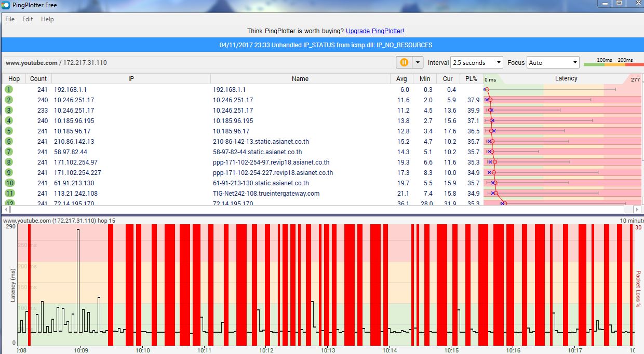Click packet loss value 39.9 for hop 3
The height and width of the screenshot is (354, 644).
pos(473,111)
